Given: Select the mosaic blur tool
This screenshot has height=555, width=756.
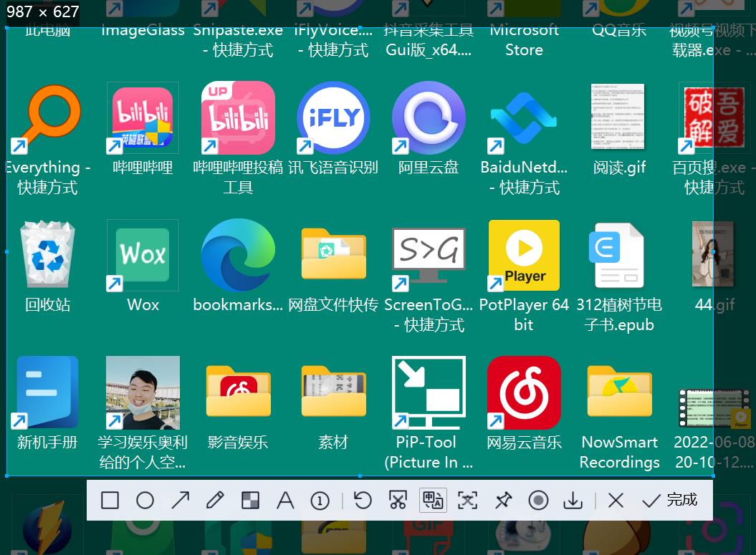Looking at the screenshot, I should (250, 500).
